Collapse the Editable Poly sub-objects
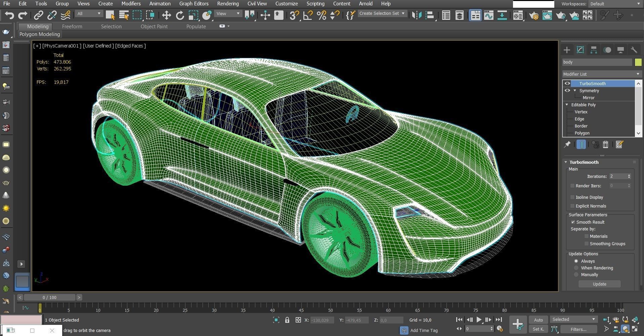Image resolution: width=644 pixels, height=336 pixels. point(567,105)
